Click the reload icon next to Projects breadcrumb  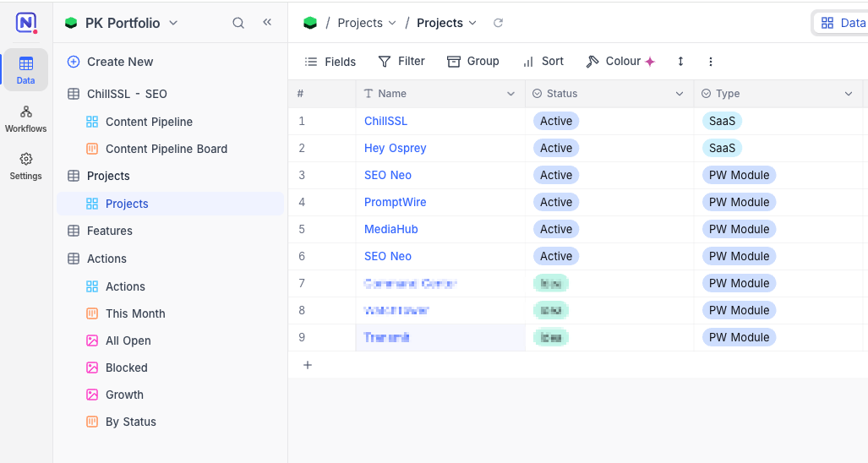(498, 23)
